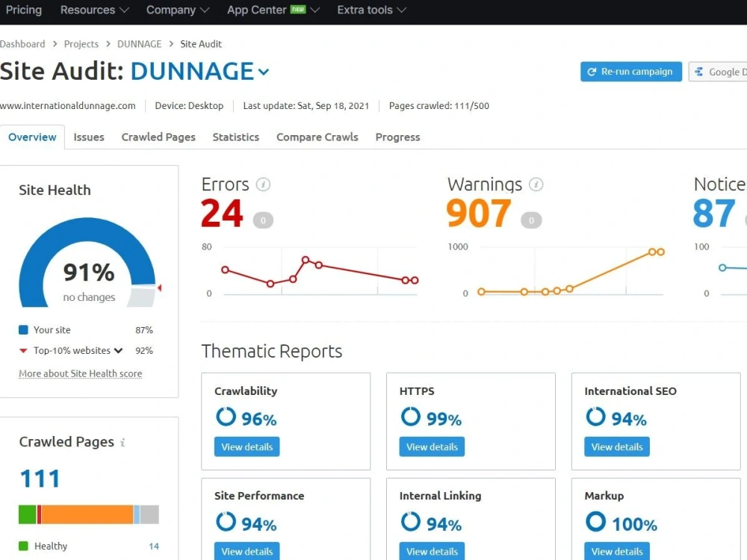Click the International SEO progress ring icon
The height and width of the screenshot is (560, 747).
[x=595, y=417]
